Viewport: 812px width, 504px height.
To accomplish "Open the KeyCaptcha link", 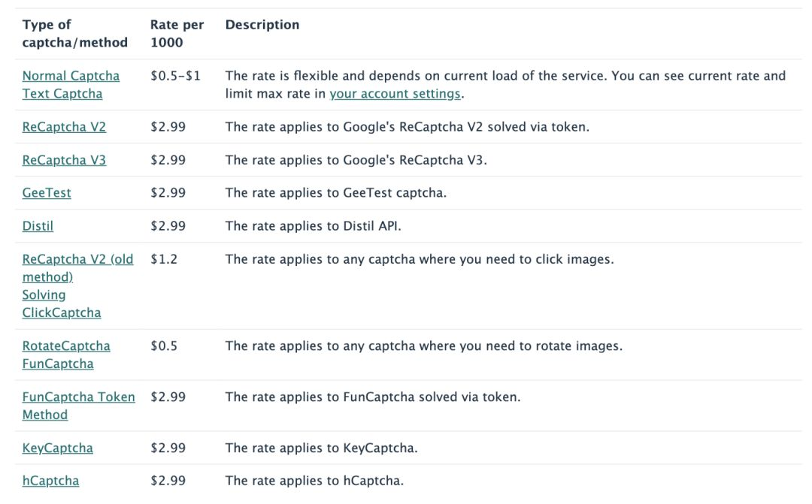I will [x=57, y=448].
